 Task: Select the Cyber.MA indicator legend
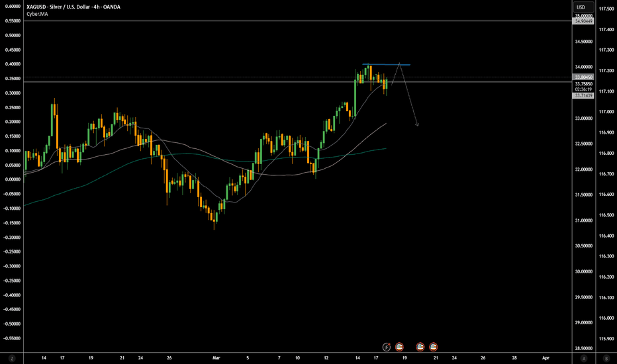point(37,14)
